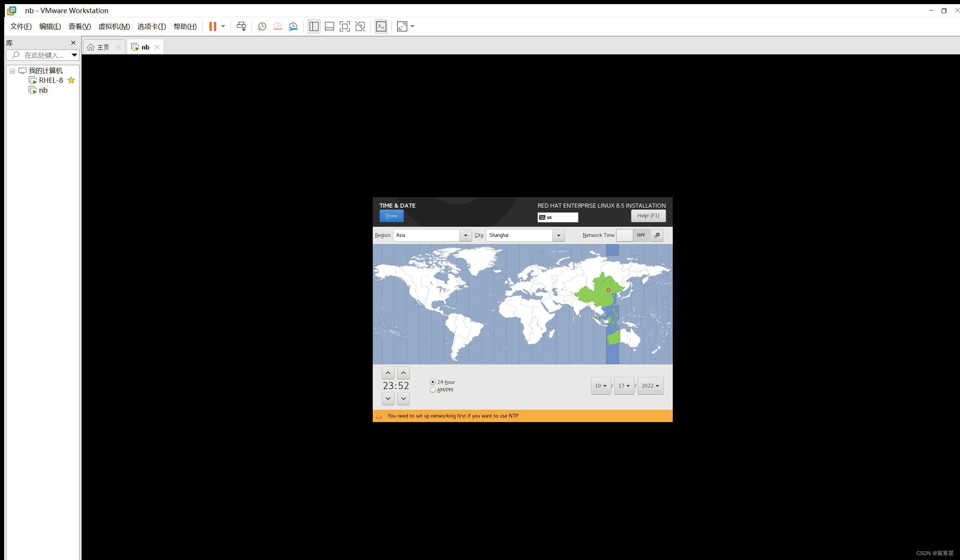
Task: Toggle the thumbnail bar view
Action: coord(330,26)
